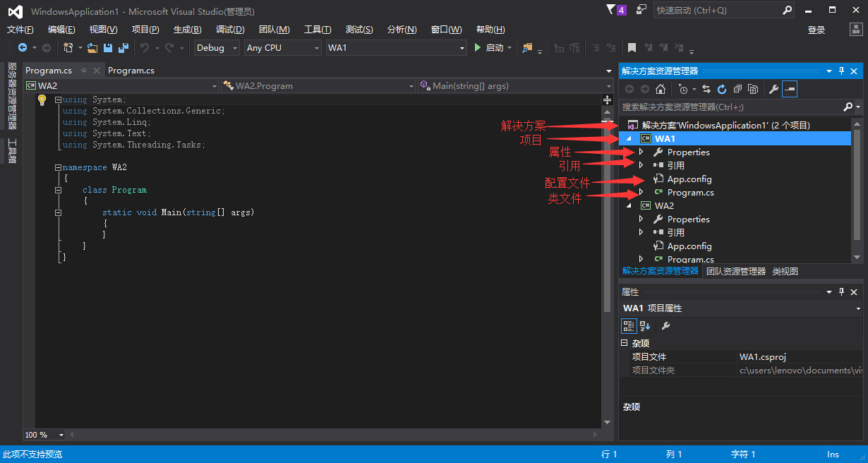Toggle Categorized view in Properties panel

628,325
